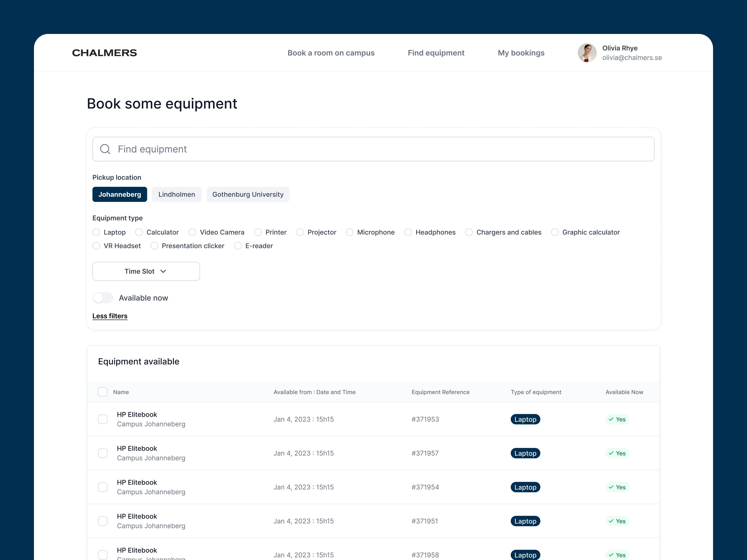
Task: Click the Laptop tag on row #371957
Action: (x=525, y=453)
